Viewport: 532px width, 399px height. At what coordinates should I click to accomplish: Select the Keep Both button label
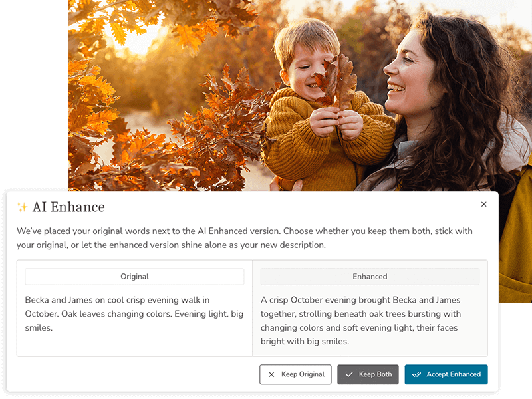coord(375,374)
